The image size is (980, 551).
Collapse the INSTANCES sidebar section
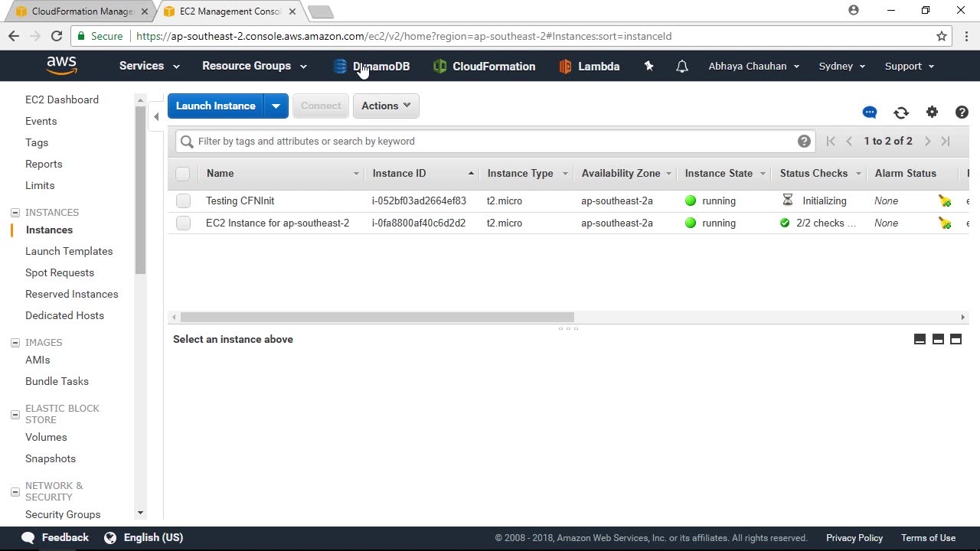[15, 213]
